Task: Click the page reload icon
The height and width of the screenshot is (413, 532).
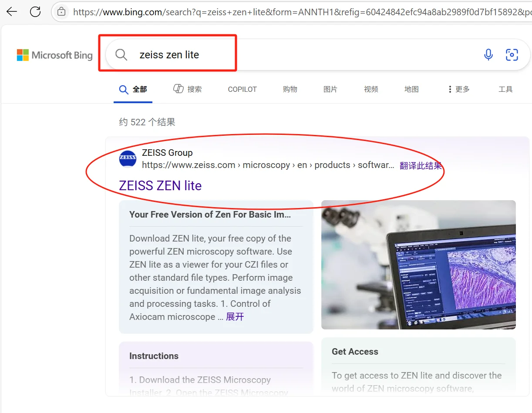Action: pyautogui.click(x=35, y=12)
